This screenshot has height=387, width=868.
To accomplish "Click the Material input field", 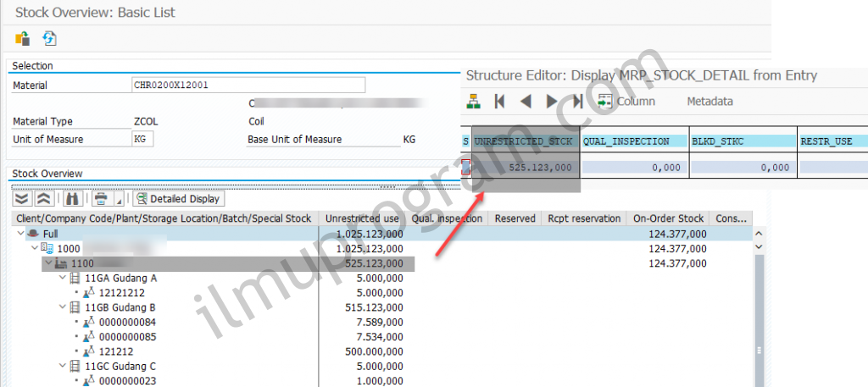I will (x=248, y=85).
